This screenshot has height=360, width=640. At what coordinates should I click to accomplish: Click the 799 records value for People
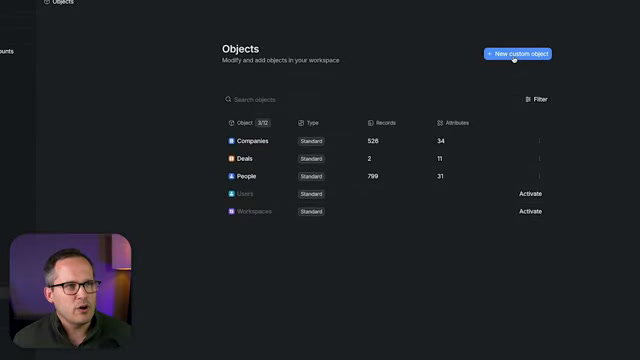tap(373, 176)
